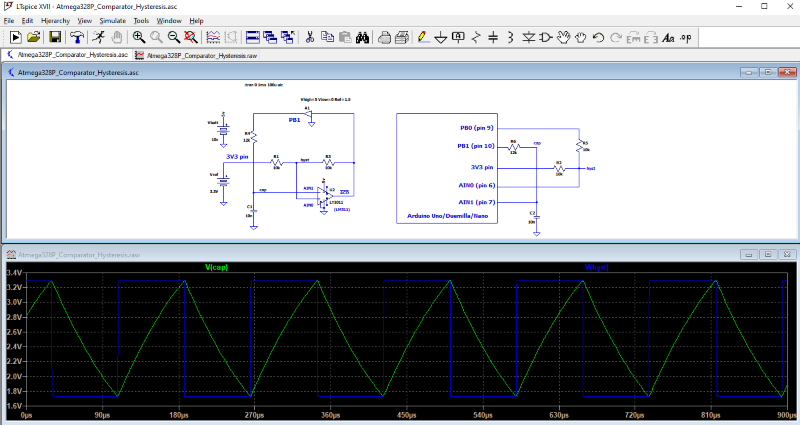800x425 pixels.
Task: Maximize the schematic sub-window
Action: [768, 72]
